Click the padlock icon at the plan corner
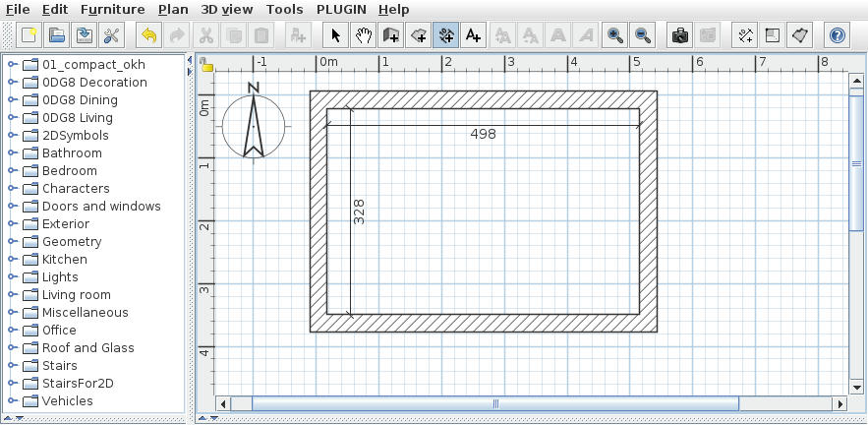The height and width of the screenshot is (425, 868). pos(206,65)
